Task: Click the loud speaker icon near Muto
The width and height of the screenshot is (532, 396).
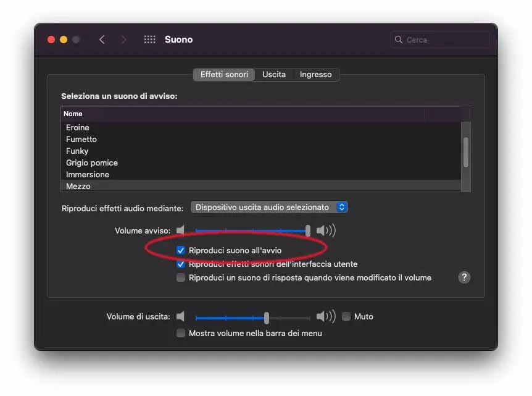Action: (325, 316)
